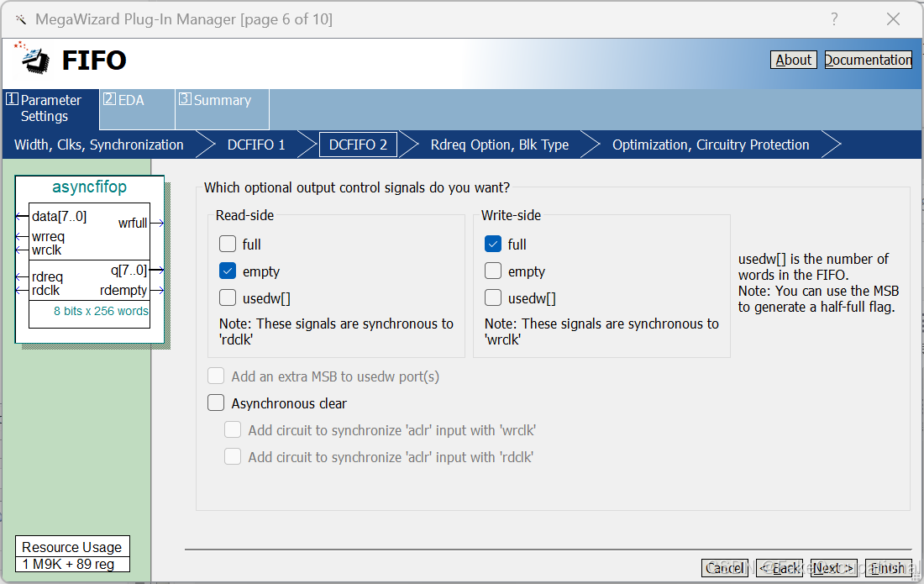Click the rdreq port label

[47, 277]
